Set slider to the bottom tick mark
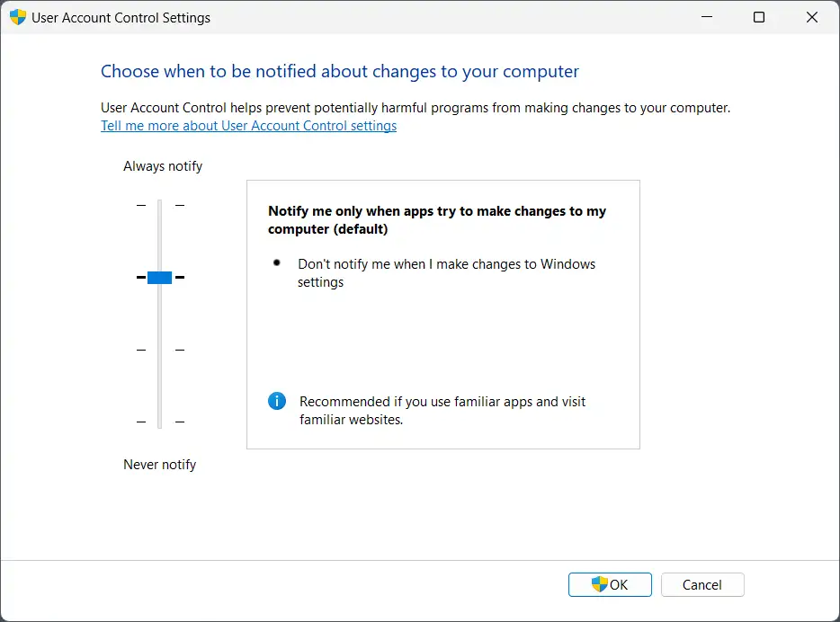840x622 pixels. [x=159, y=422]
